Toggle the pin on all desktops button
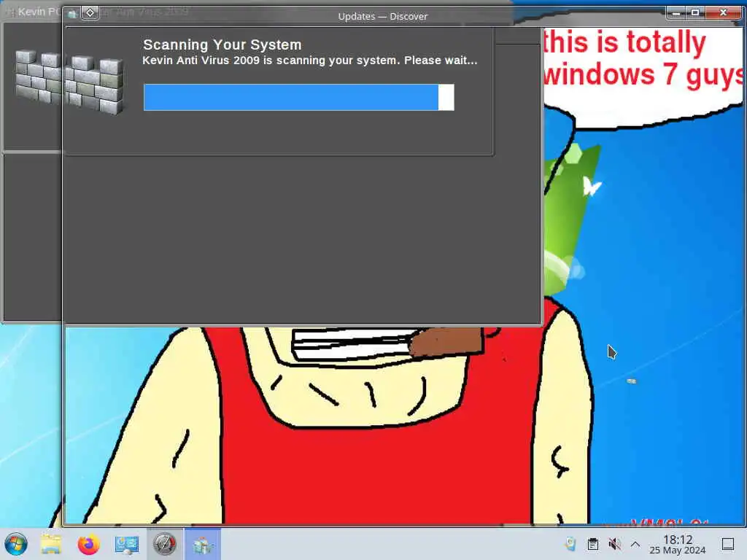 (x=90, y=13)
